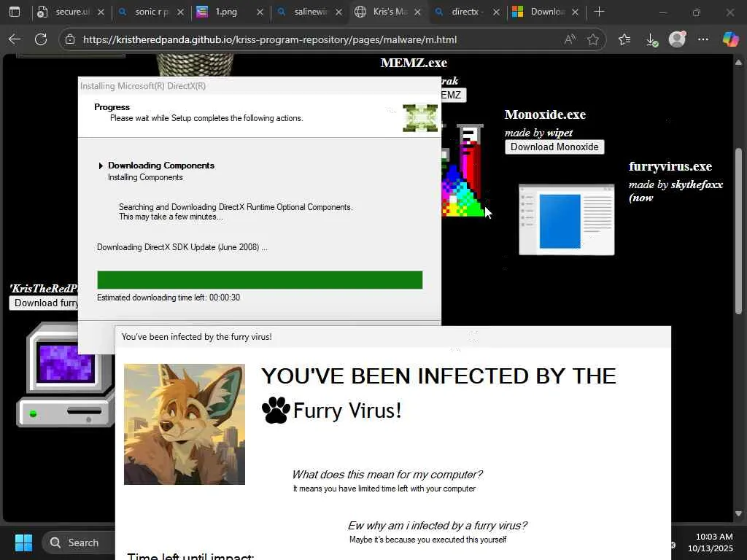747x560 pixels.
Task: Click the page scroll up arrow
Action: (x=738, y=63)
